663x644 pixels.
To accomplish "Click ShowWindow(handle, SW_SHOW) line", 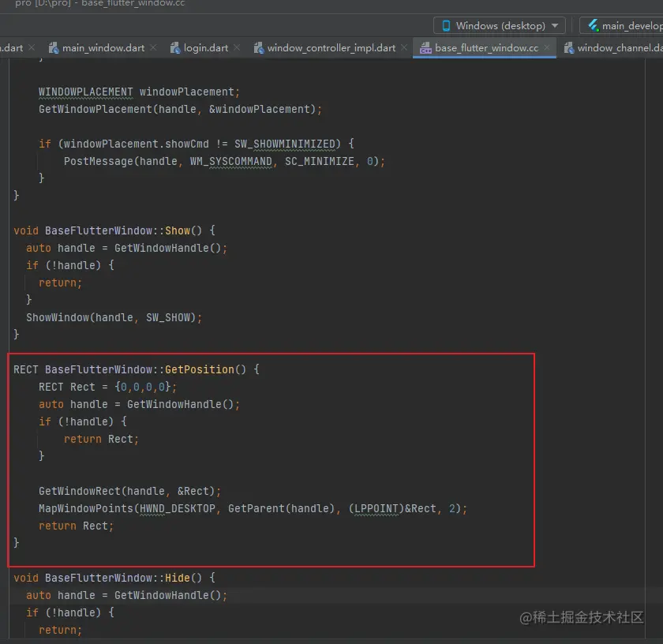I will tap(114, 317).
